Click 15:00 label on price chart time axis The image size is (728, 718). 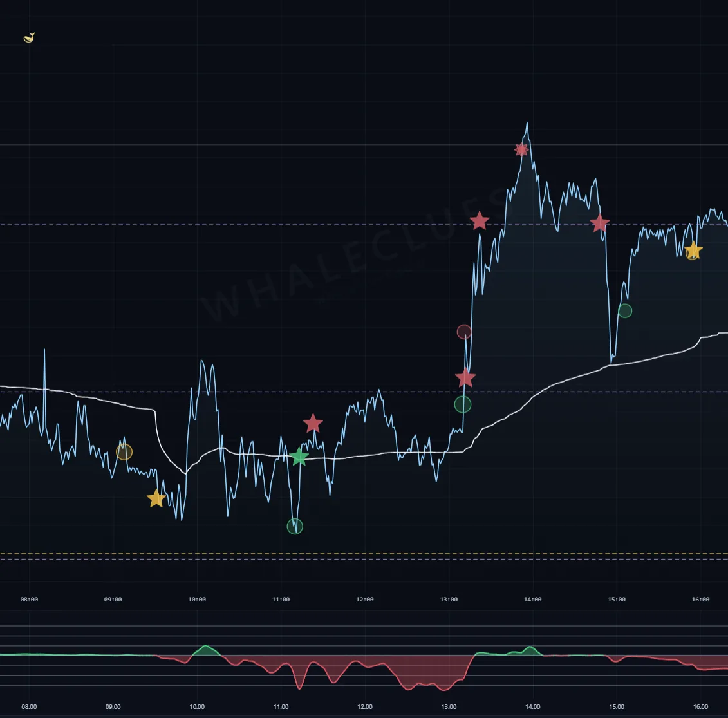point(617,599)
